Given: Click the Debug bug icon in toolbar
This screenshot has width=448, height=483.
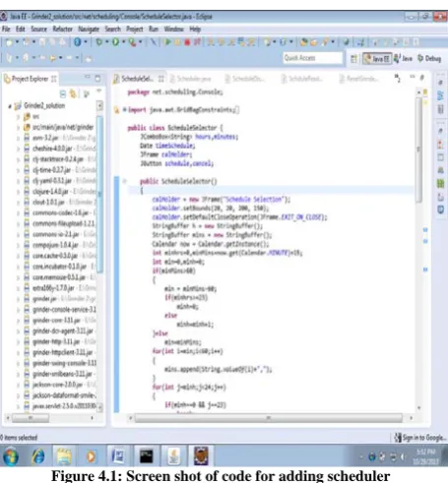Looking at the screenshot, I should click(98, 42).
